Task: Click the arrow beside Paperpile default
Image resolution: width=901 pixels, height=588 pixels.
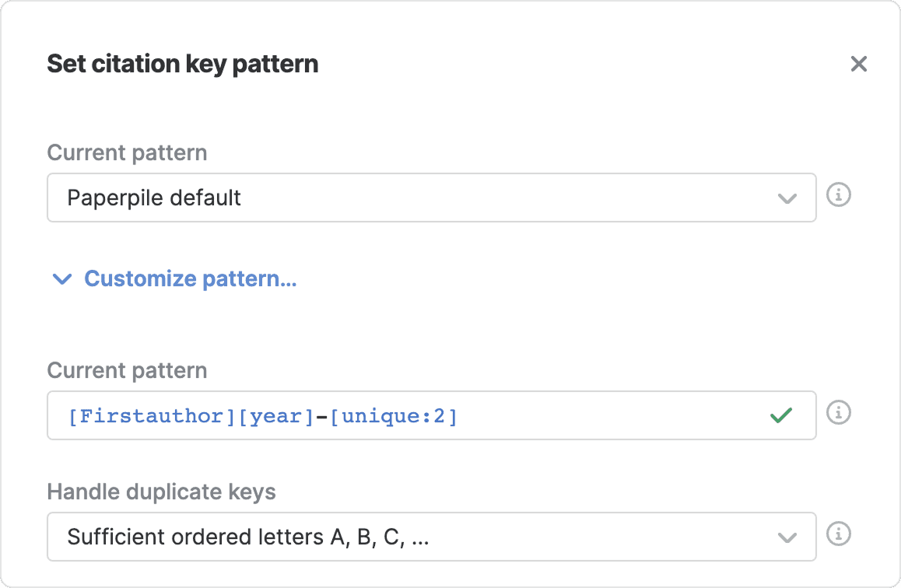Action: click(x=787, y=198)
